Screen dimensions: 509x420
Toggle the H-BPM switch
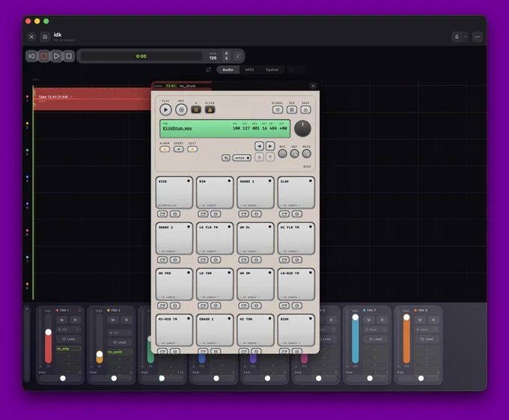click(165, 149)
